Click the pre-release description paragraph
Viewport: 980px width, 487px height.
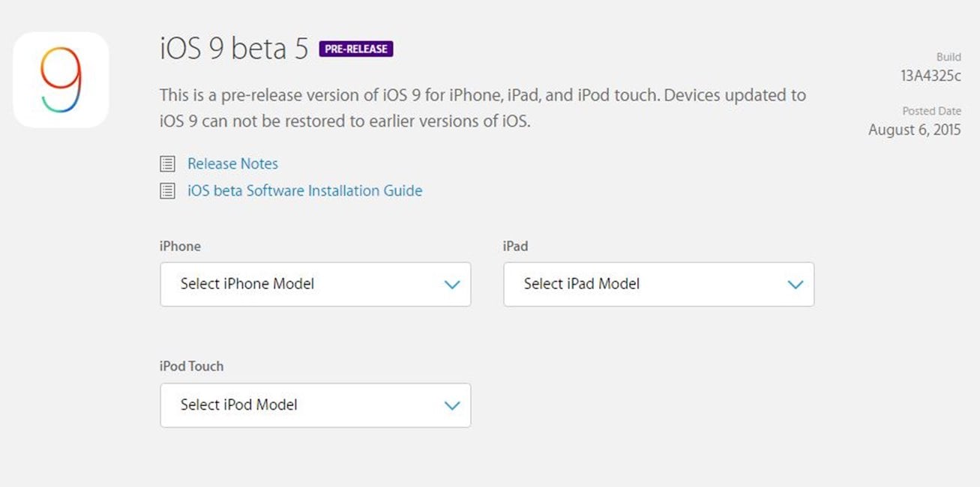483,109
